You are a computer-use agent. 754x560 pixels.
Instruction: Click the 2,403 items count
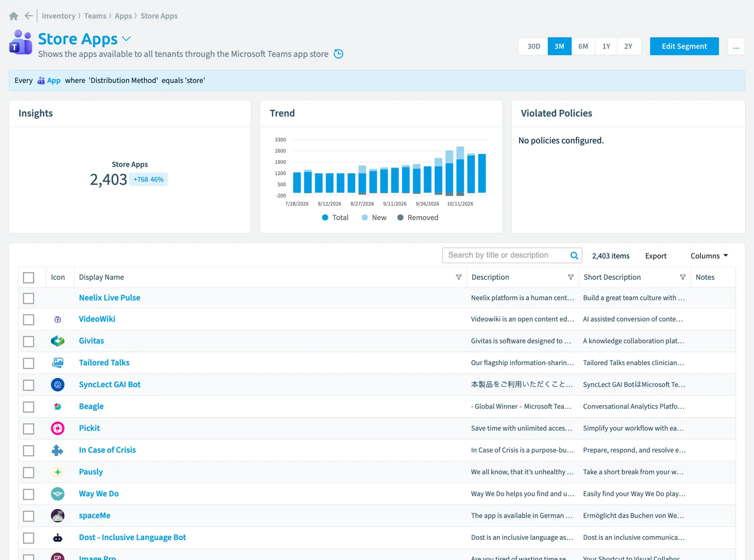coord(611,256)
